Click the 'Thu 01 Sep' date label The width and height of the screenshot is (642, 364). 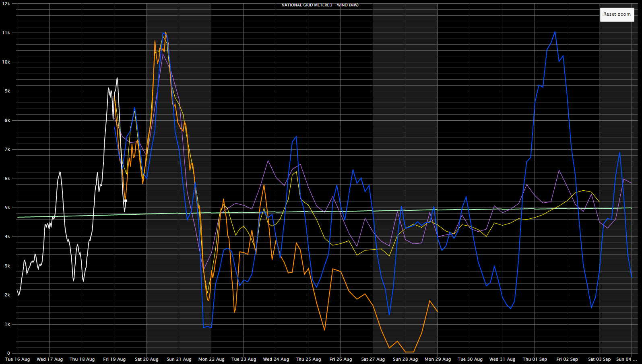[x=535, y=359]
